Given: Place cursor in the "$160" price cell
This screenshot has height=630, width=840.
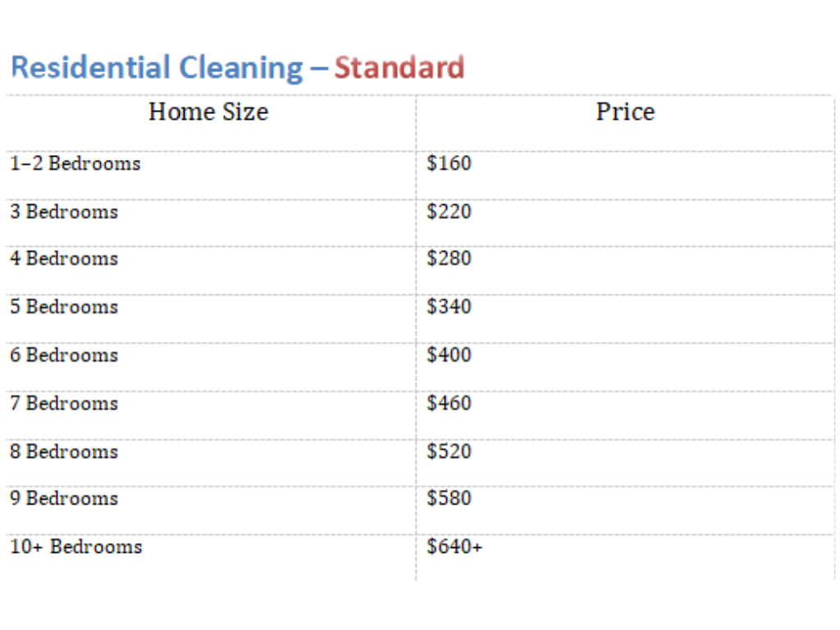Looking at the screenshot, I should (450, 163).
